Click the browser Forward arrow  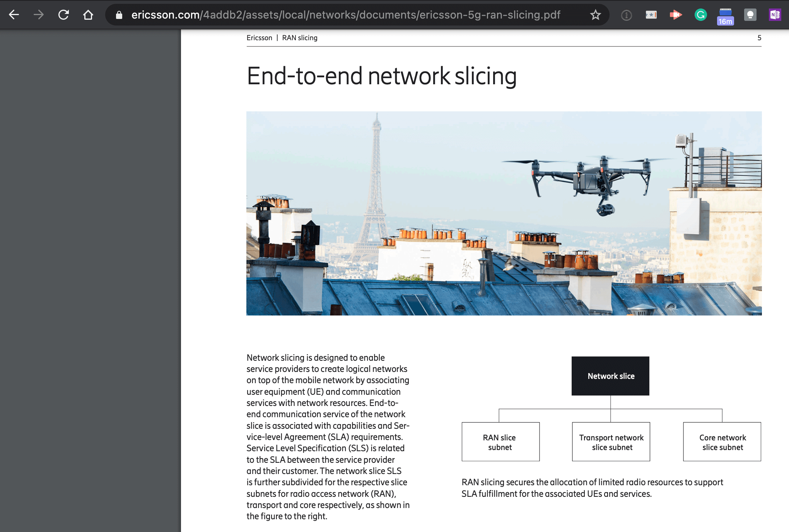pyautogui.click(x=38, y=15)
